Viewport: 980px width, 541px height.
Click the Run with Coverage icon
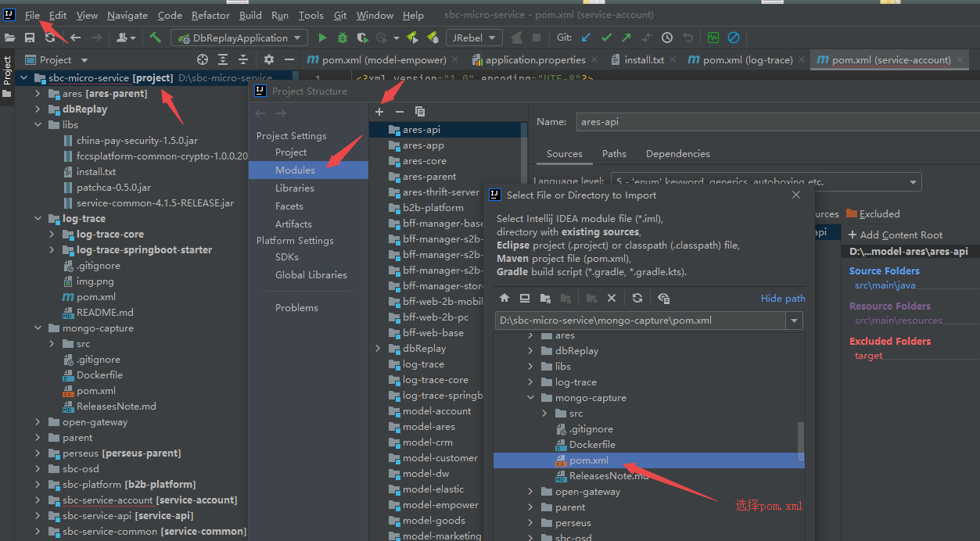[362, 38]
